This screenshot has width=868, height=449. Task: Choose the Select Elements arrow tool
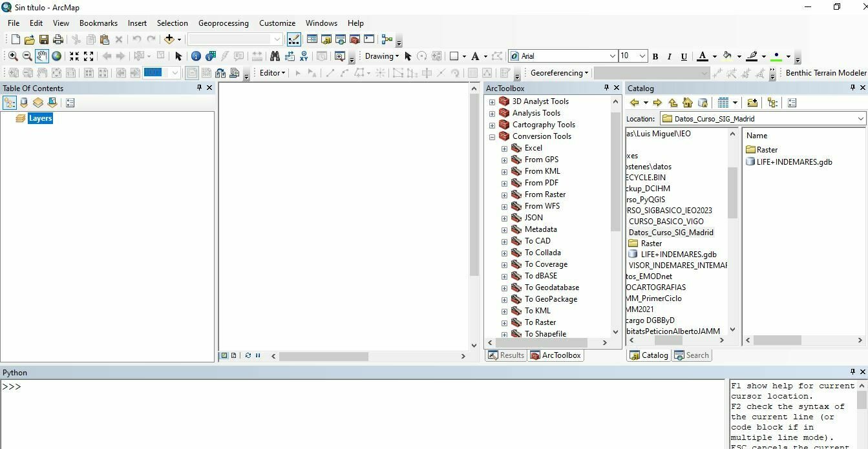(179, 56)
